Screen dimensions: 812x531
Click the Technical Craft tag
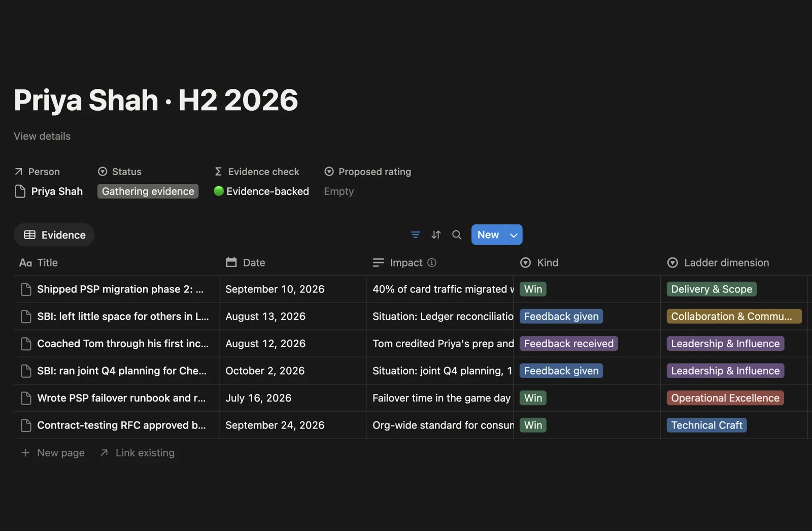tap(706, 425)
